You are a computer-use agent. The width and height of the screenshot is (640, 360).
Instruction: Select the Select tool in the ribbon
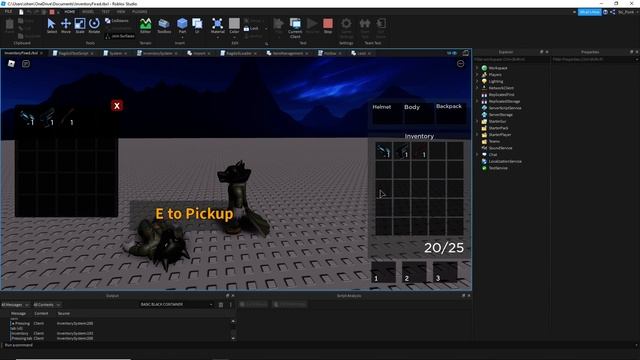(x=51, y=26)
